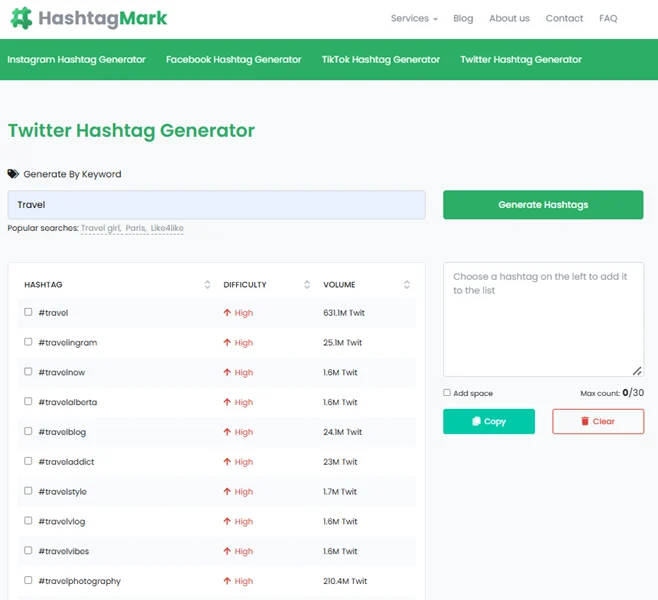Click the 24.1M Twit volume value
The height and width of the screenshot is (600, 658).
pos(342,432)
